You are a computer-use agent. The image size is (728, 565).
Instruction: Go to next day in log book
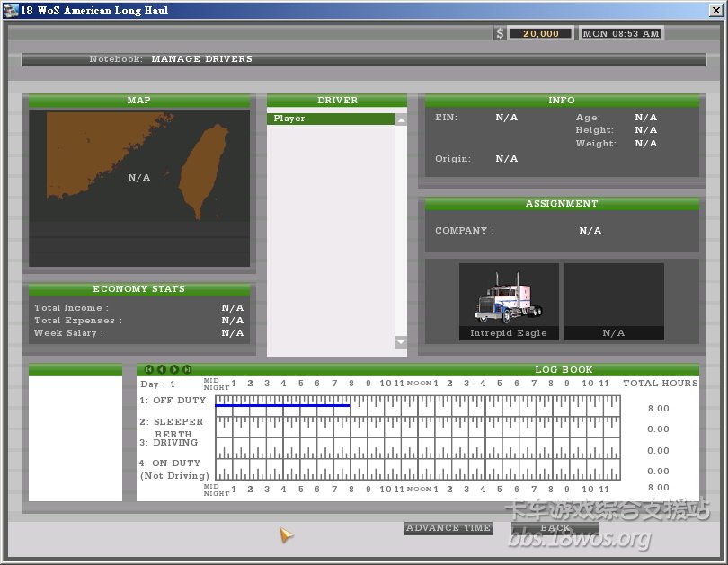(174, 369)
